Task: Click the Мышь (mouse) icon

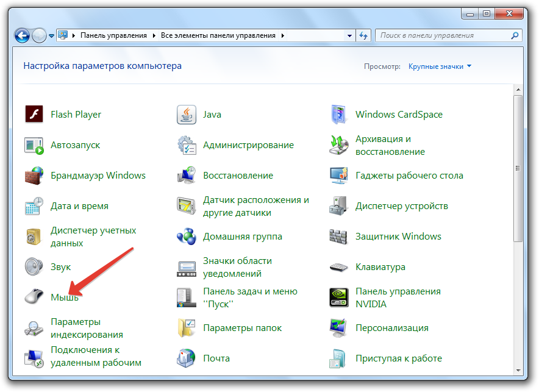Action: tap(34, 298)
